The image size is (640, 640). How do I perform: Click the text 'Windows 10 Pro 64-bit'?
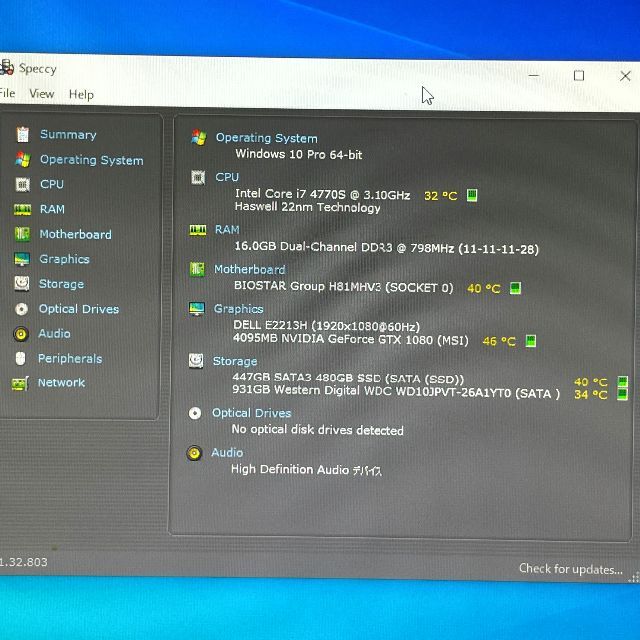[299, 154]
